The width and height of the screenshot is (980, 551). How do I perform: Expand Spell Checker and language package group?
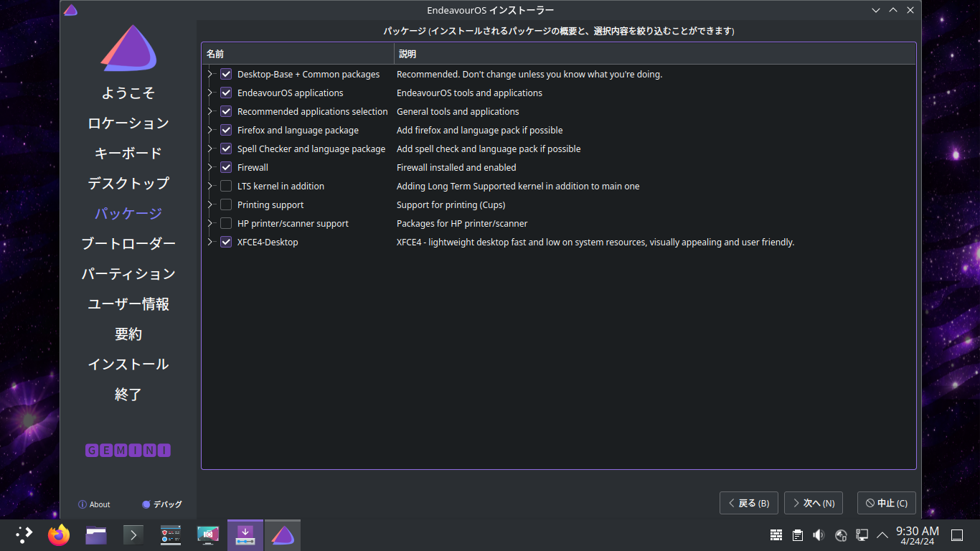click(x=210, y=149)
